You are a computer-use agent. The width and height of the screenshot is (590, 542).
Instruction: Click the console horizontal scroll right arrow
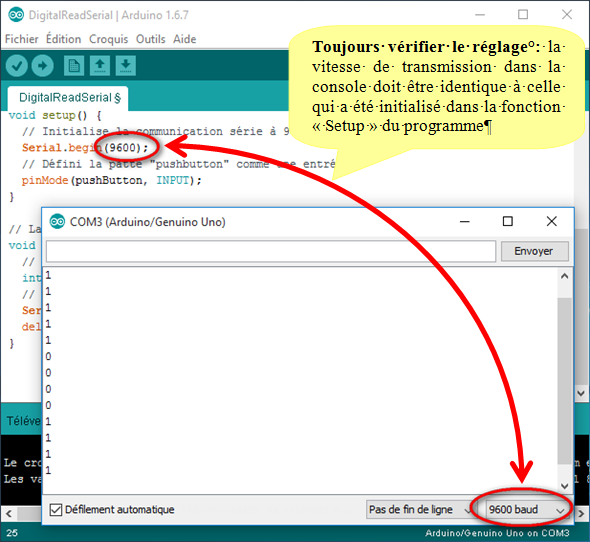[x=581, y=513]
